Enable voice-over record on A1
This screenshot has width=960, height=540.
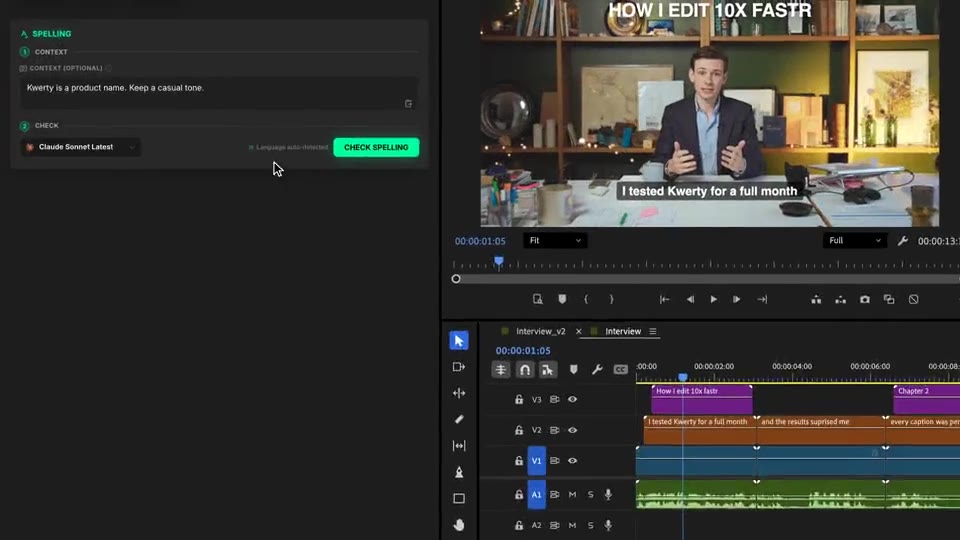(x=608, y=495)
